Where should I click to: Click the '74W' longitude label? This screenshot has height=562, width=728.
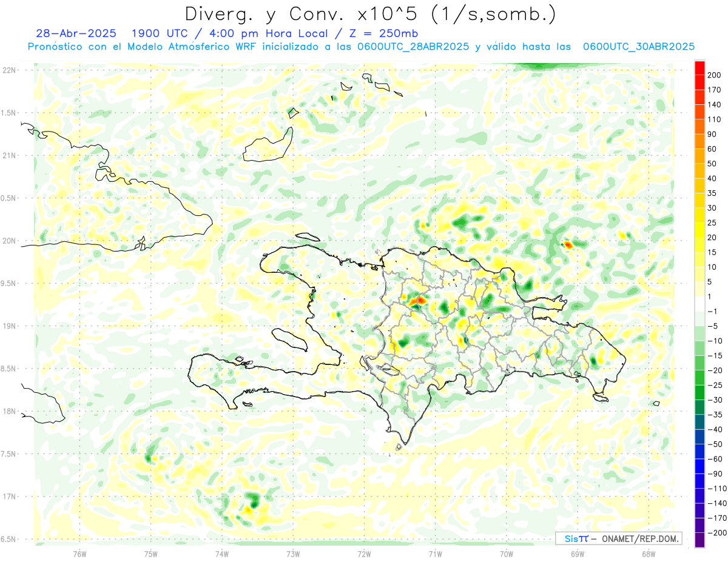(222, 554)
